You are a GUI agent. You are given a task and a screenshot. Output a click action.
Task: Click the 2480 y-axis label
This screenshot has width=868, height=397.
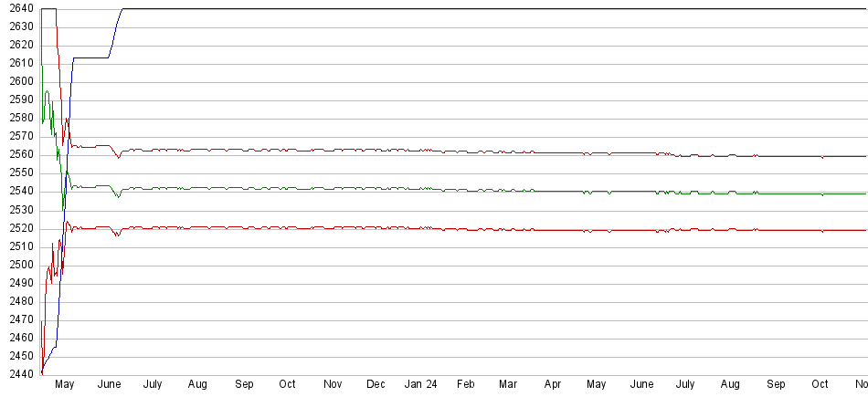[x=21, y=301]
